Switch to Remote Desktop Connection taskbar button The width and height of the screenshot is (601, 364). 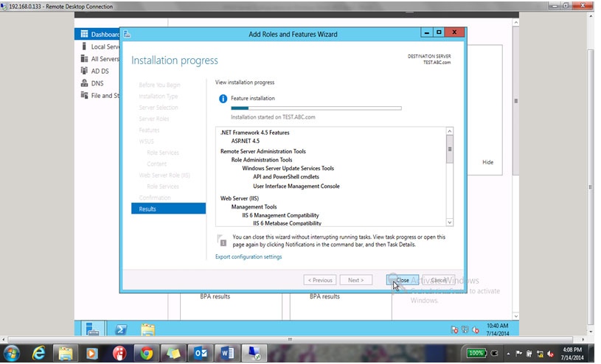click(x=254, y=353)
